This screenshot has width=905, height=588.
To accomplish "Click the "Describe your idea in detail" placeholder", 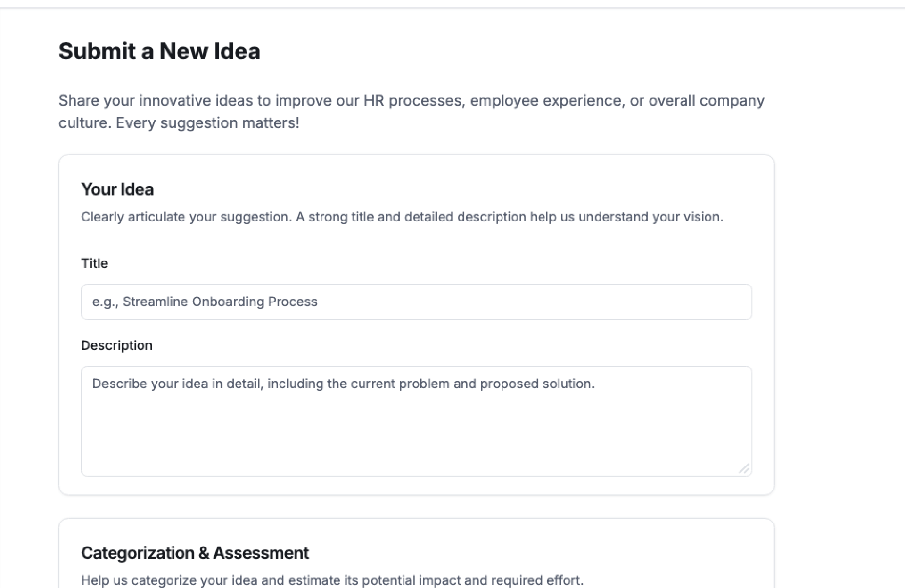I will [177, 384].
